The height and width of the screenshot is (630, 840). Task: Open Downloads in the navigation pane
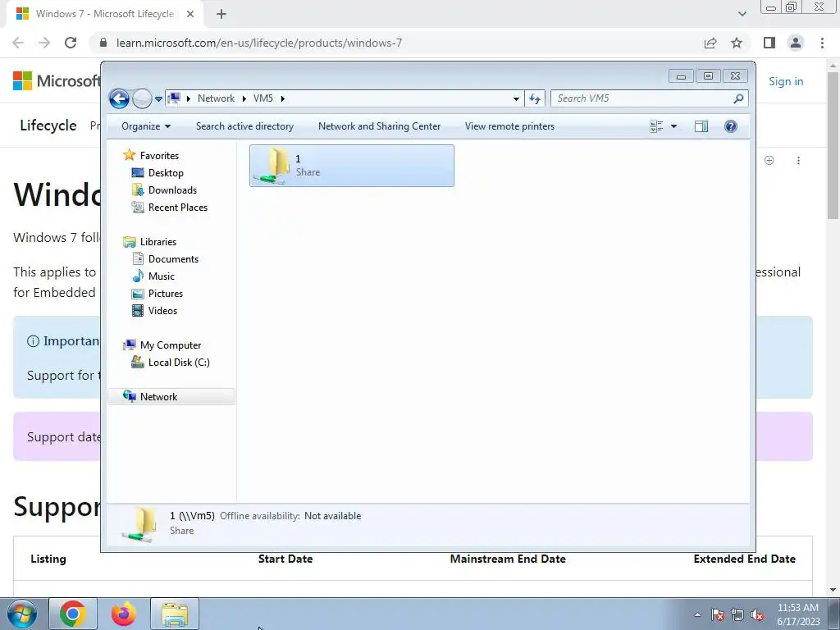click(172, 189)
